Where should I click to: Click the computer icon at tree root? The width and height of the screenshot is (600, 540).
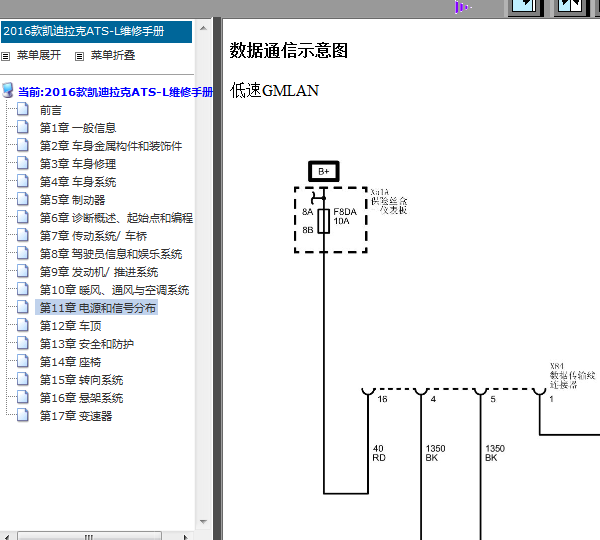click(x=8, y=90)
